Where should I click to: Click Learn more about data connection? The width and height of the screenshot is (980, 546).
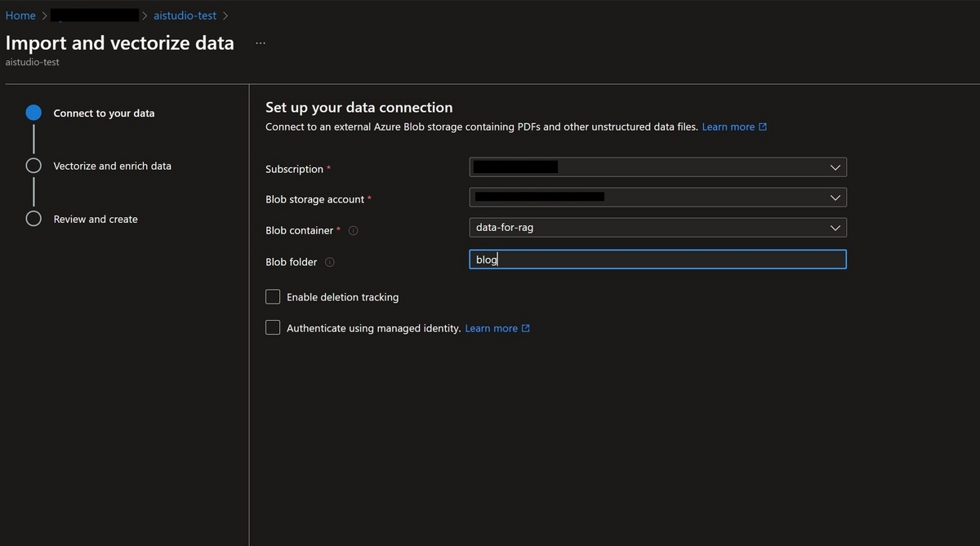point(728,127)
